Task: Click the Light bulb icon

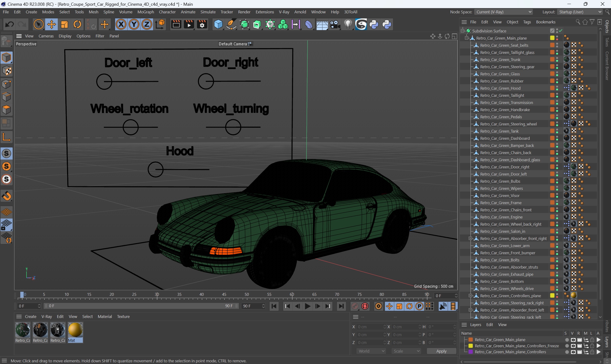Action: (x=348, y=25)
